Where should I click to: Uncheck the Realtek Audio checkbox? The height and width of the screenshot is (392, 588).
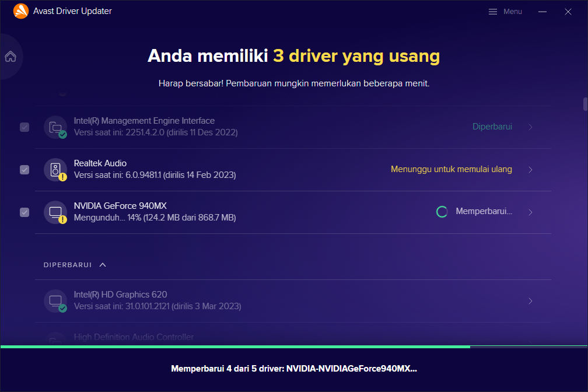point(24,170)
